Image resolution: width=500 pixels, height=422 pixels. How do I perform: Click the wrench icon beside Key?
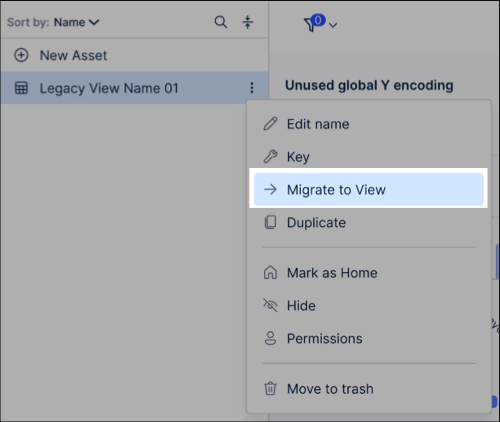click(x=270, y=156)
